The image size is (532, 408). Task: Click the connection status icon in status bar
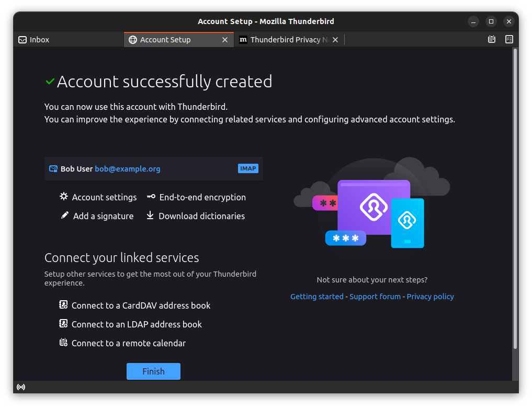21,387
